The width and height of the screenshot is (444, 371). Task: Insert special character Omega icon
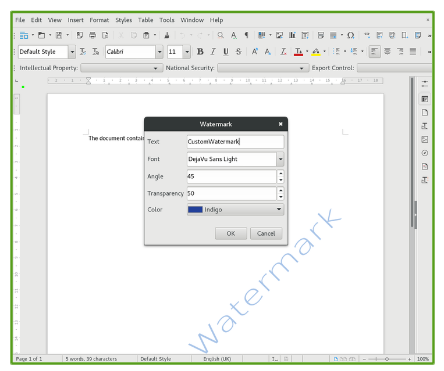(x=351, y=35)
